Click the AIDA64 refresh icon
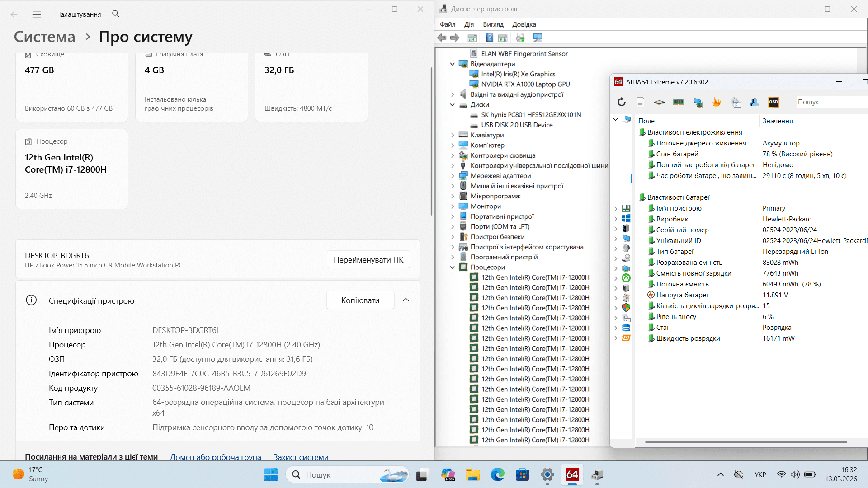 point(622,102)
